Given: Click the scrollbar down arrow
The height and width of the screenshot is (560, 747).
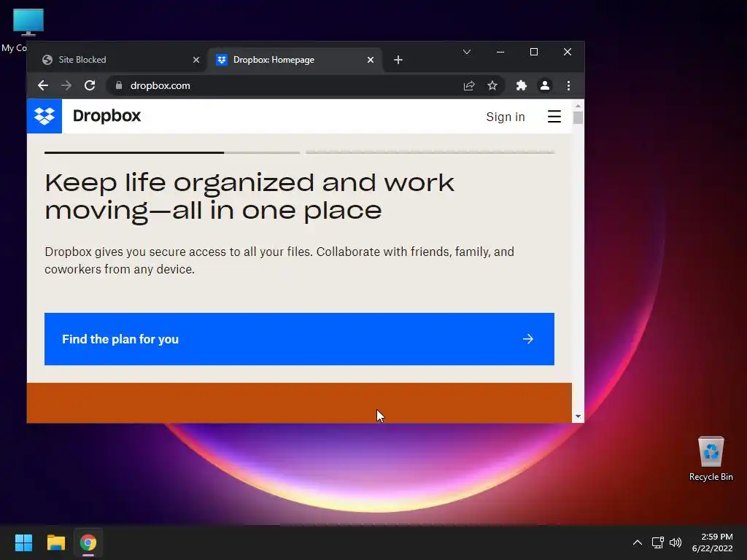Looking at the screenshot, I should tap(578, 416).
